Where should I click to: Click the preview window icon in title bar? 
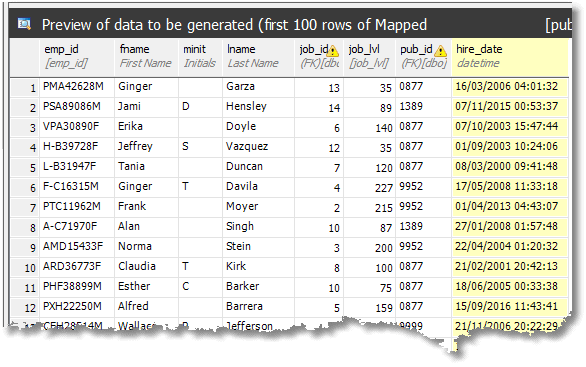(24, 24)
